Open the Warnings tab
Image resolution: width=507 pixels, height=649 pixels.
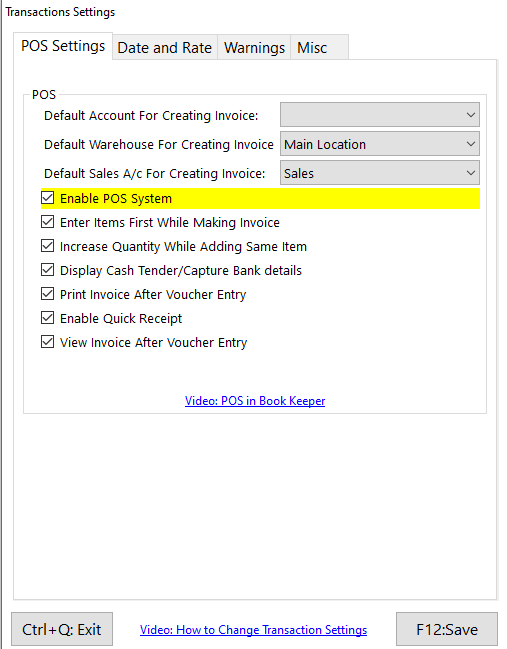pos(254,48)
